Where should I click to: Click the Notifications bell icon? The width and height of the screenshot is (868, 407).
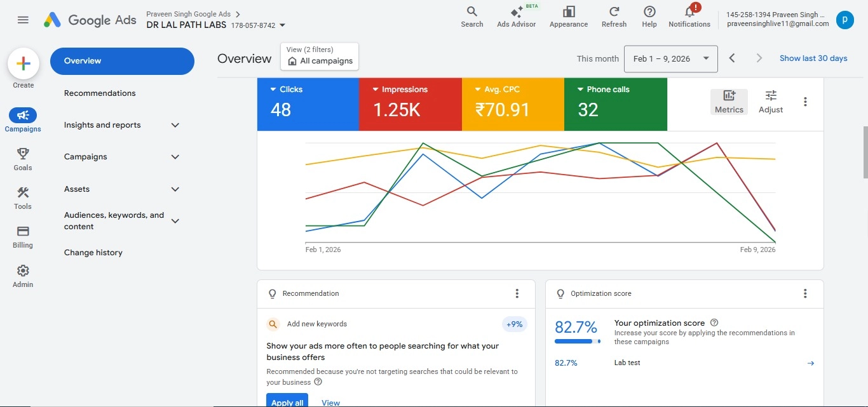[689, 12]
